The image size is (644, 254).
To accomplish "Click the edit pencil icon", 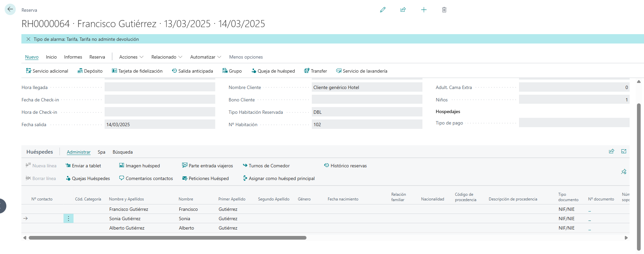I will pyautogui.click(x=383, y=10).
